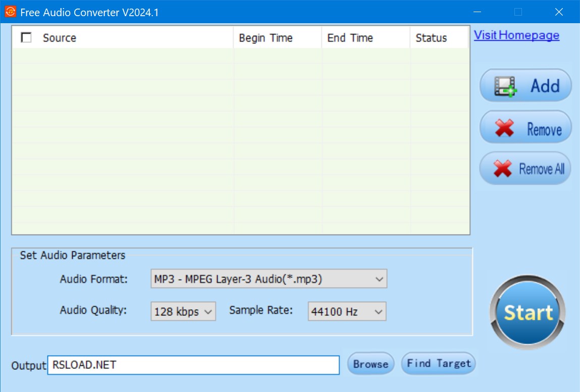Click the Find Target button

tap(438, 364)
